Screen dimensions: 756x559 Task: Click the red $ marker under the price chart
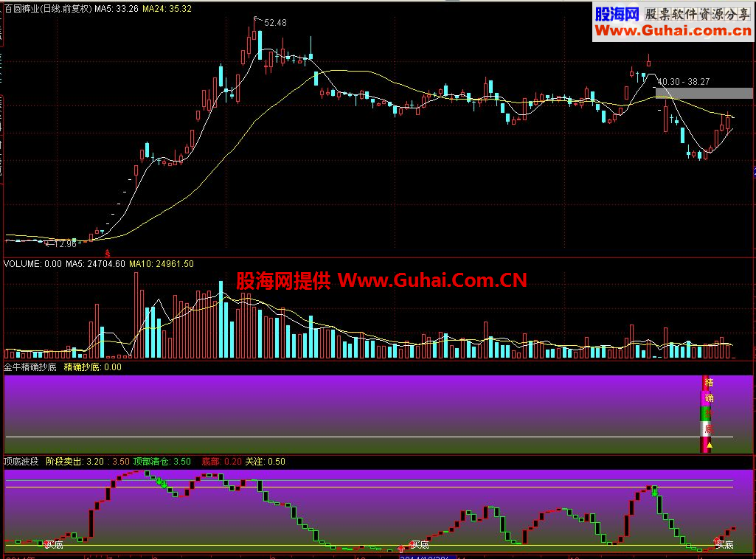pos(108,254)
